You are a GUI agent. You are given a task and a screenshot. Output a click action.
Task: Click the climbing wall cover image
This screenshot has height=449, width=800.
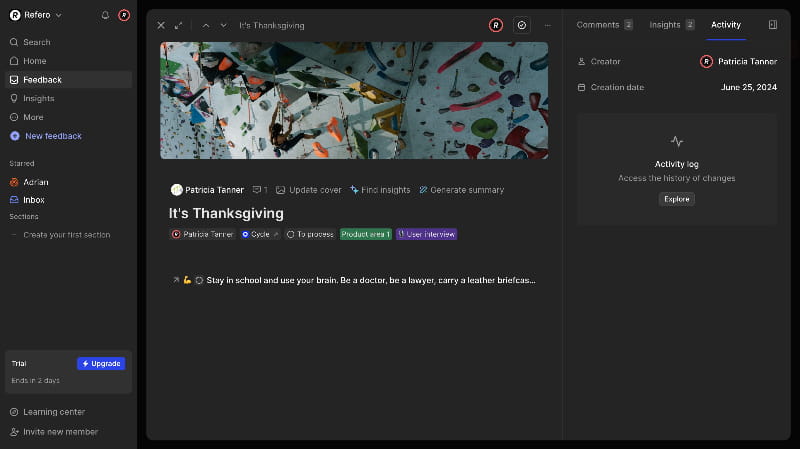(354, 101)
